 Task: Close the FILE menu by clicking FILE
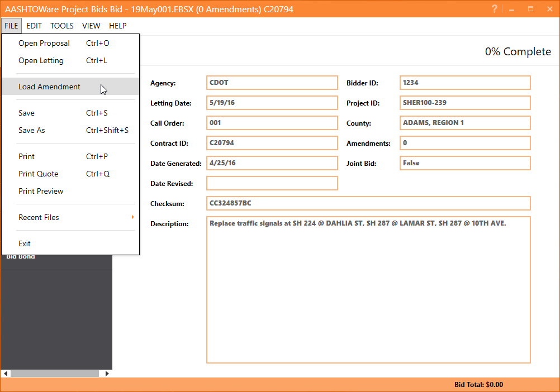tap(11, 26)
